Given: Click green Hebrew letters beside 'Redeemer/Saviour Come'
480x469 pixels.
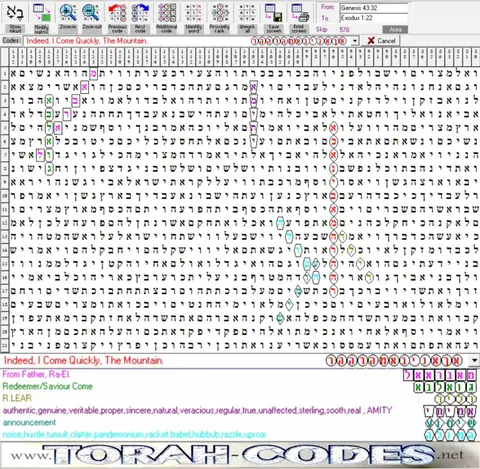Looking at the screenshot, I should 445,387.
